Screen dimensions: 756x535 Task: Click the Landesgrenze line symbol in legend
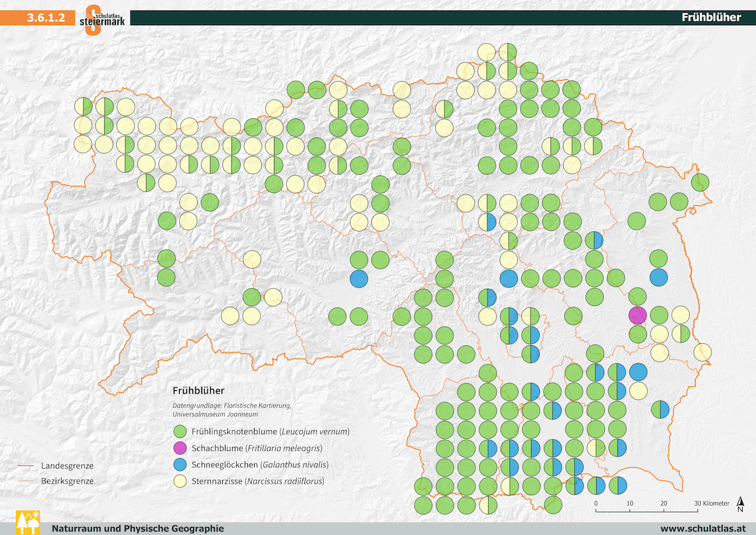click(27, 466)
